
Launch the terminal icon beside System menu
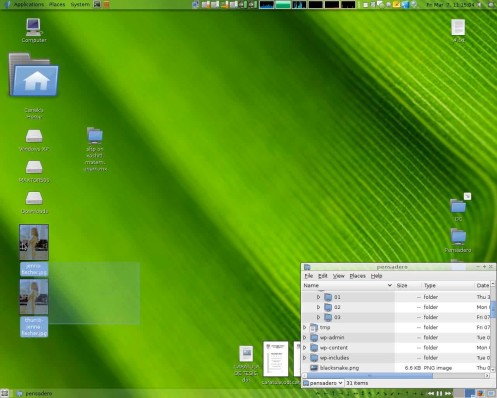pyautogui.click(x=97, y=4)
